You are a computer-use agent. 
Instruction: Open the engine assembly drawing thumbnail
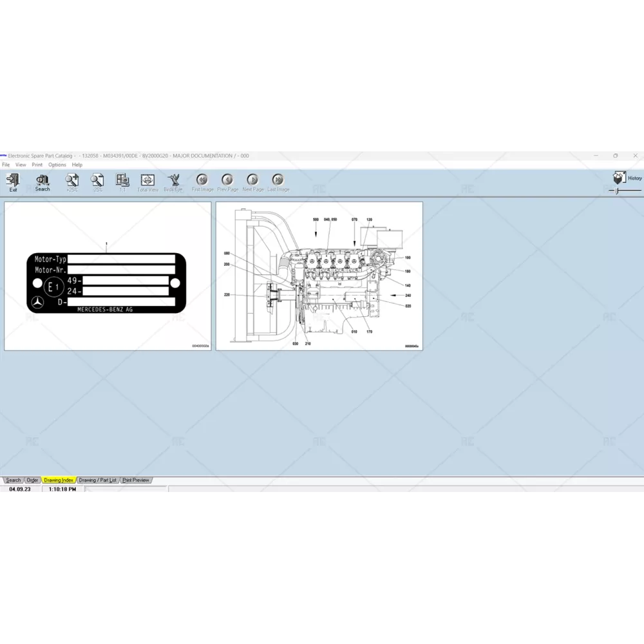click(x=319, y=276)
